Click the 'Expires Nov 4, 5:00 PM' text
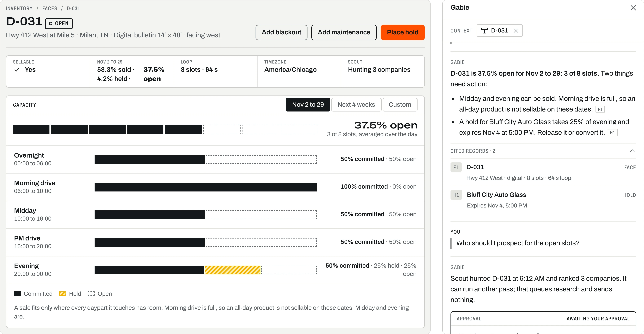The width and height of the screenshot is (644, 334). pos(497,206)
